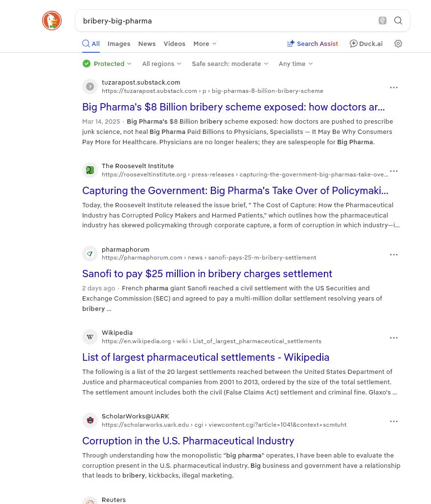Open the All regions dropdown
Viewport: 431px width, 504px height.
pos(161,64)
